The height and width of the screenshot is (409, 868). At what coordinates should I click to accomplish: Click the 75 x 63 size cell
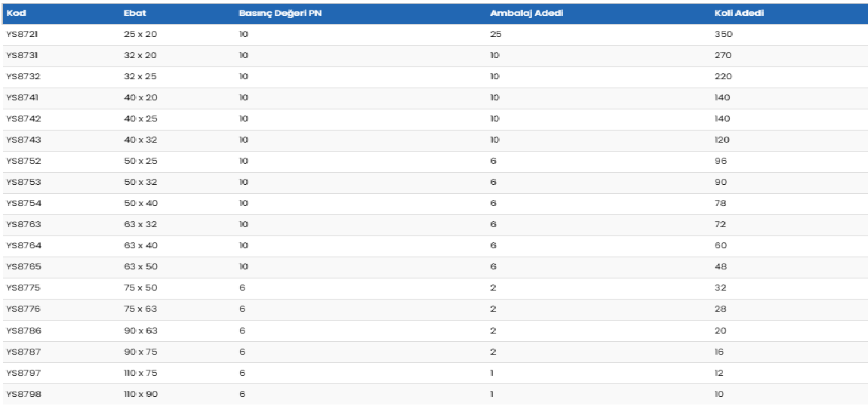pos(140,309)
